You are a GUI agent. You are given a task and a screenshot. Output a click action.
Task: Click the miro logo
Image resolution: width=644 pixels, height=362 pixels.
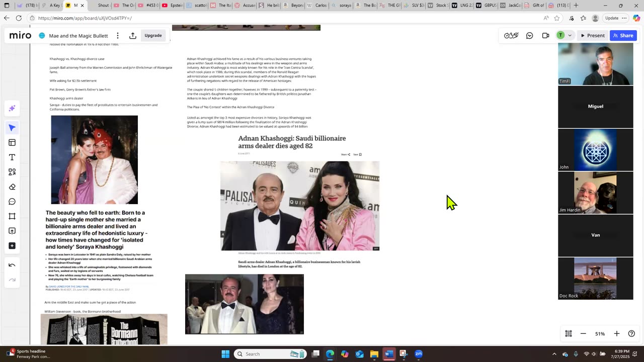[20, 36]
